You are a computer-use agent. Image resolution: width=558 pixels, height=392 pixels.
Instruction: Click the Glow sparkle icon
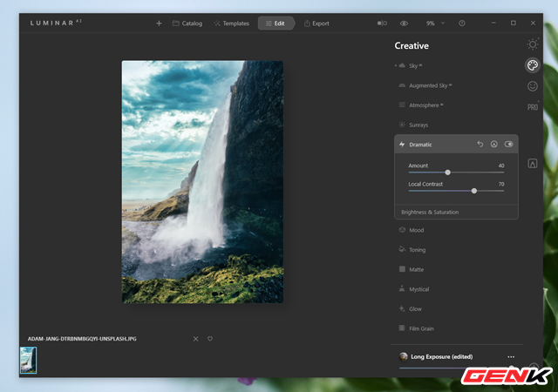point(402,308)
